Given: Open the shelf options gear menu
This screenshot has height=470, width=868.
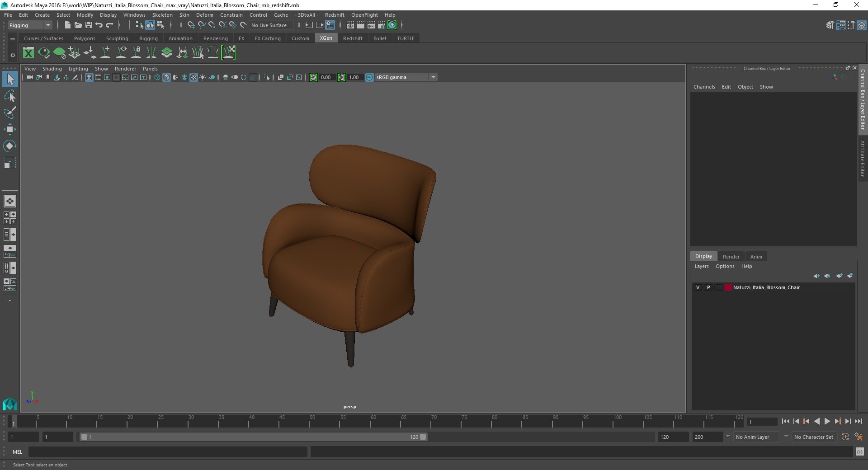Looking at the screenshot, I should [13, 55].
